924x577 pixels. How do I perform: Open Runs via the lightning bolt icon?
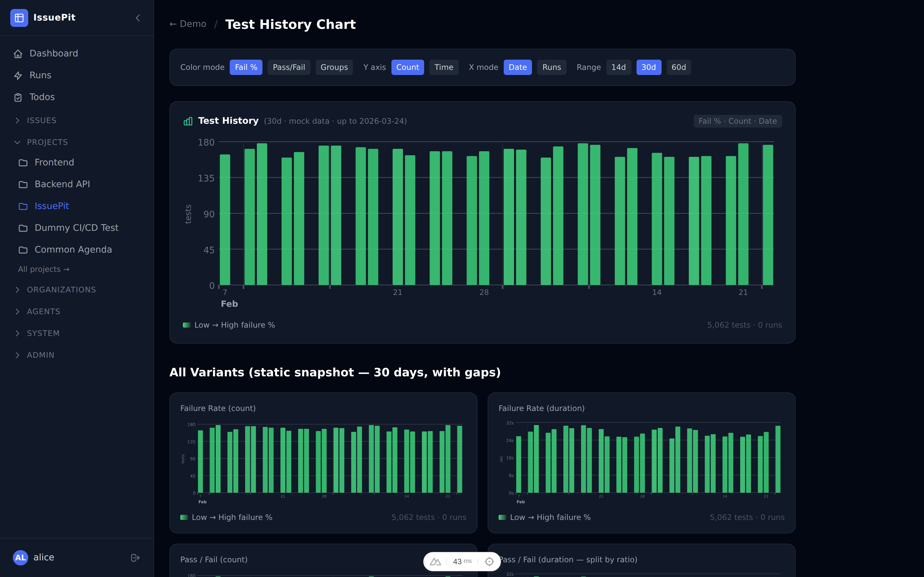[19, 75]
